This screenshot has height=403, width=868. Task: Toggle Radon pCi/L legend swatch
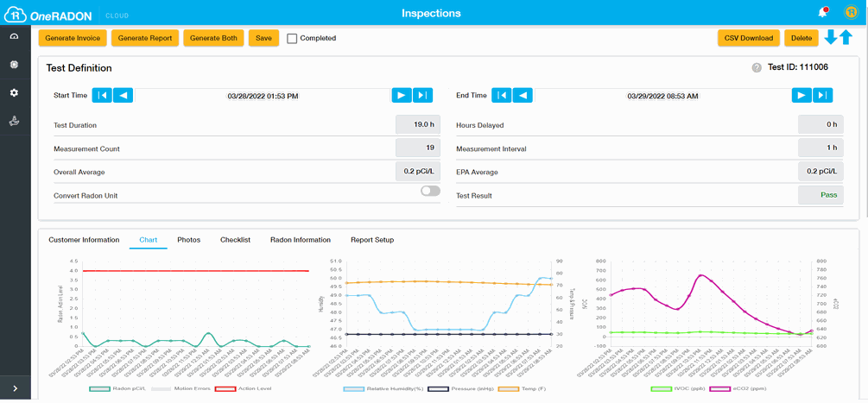(99, 388)
